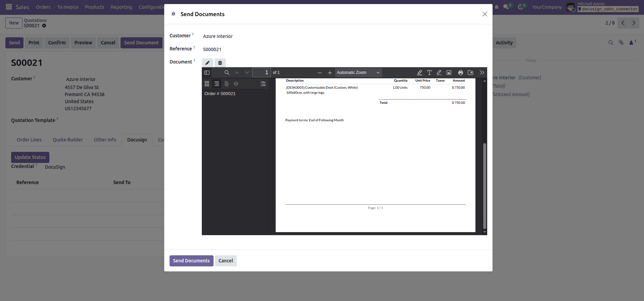Open the Products menu
Viewport: 644px width, 301px height.
[x=94, y=7]
